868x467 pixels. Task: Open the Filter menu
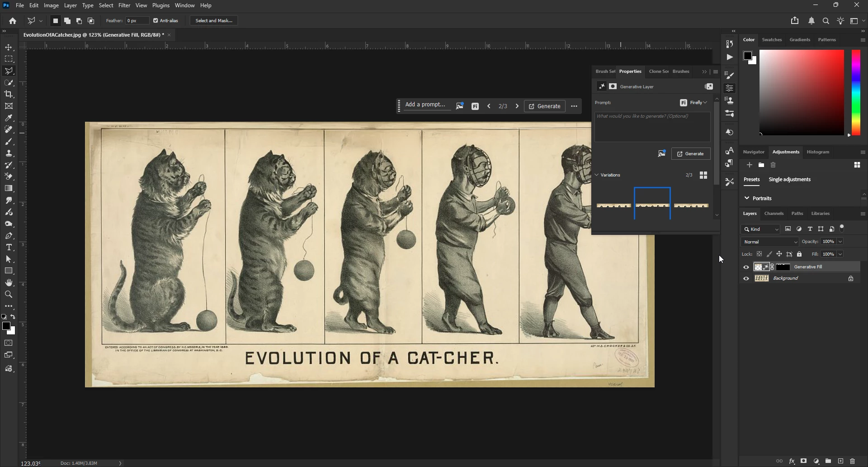pyautogui.click(x=124, y=5)
